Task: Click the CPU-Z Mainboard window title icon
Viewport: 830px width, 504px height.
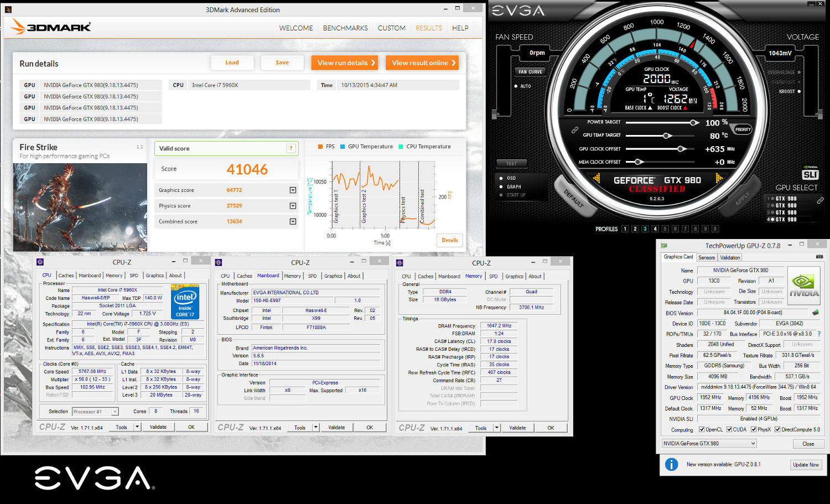Action: tap(219, 262)
